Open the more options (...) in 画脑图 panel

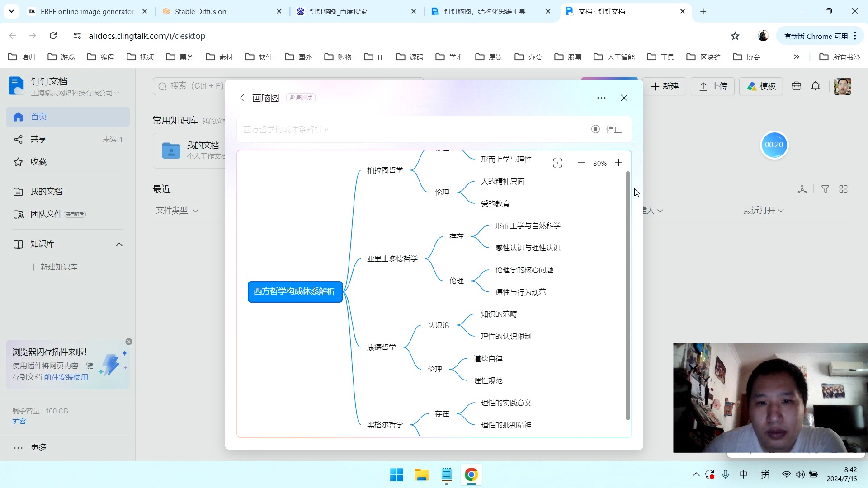click(x=602, y=98)
